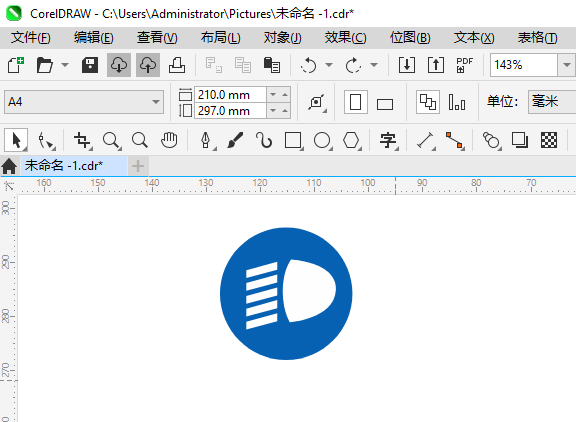
Task: Select portrait page orientation
Action: (356, 102)
